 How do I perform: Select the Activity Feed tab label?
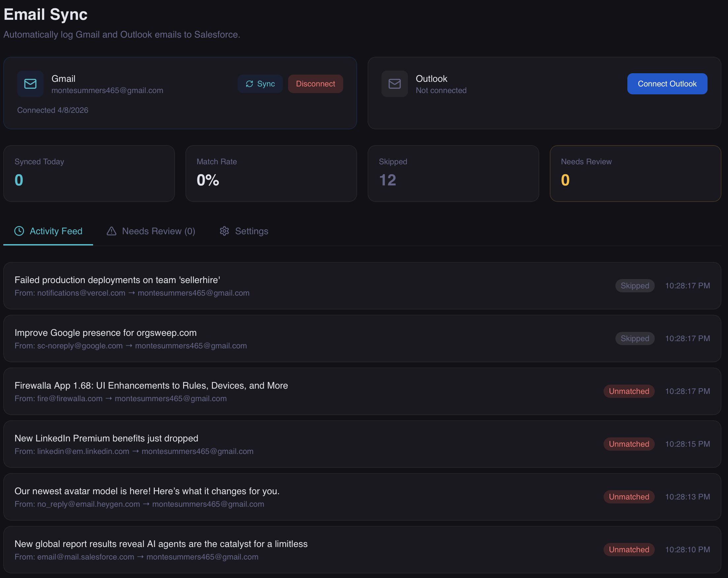pos(56,231)
